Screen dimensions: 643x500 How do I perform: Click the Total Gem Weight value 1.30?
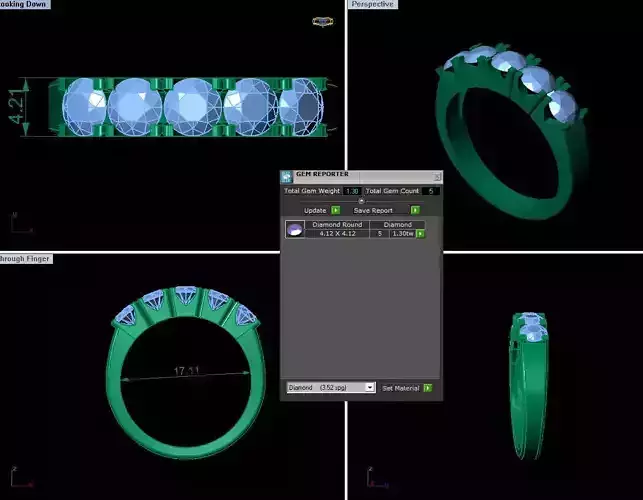[352, 191]
